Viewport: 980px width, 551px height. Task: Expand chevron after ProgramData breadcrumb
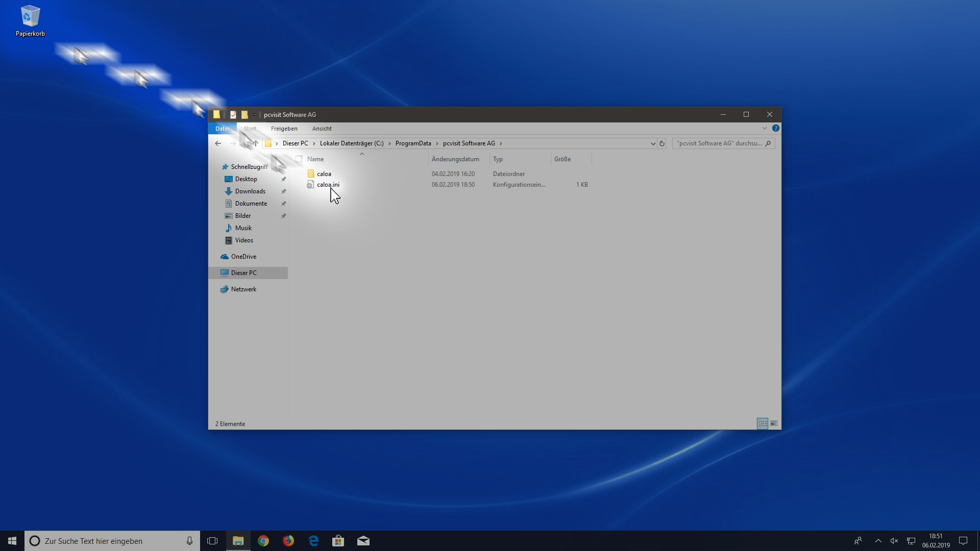[437, 143]
